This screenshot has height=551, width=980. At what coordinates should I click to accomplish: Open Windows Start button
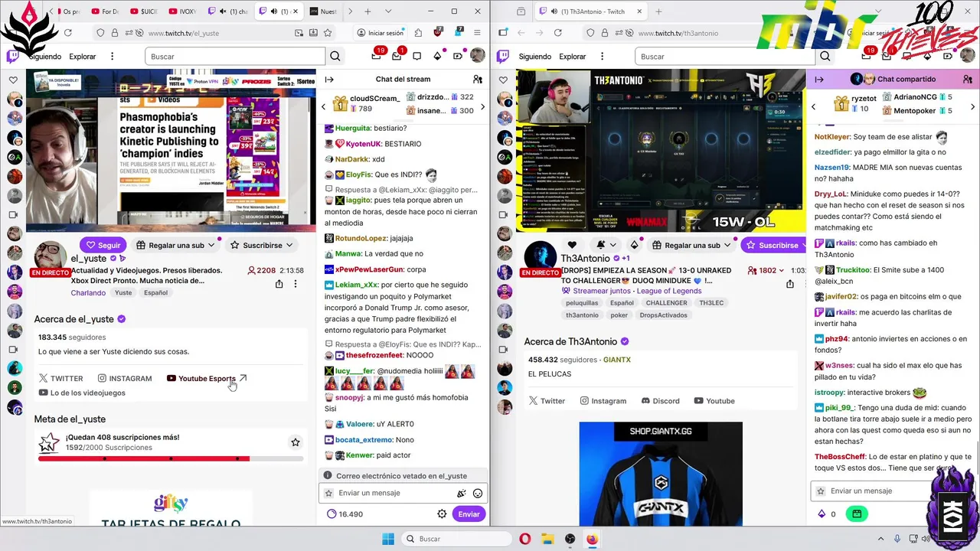click(x=387, y=539)
